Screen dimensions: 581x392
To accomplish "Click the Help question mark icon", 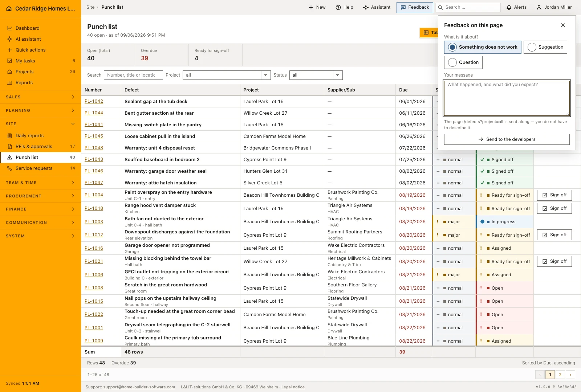I will [338, 7].
